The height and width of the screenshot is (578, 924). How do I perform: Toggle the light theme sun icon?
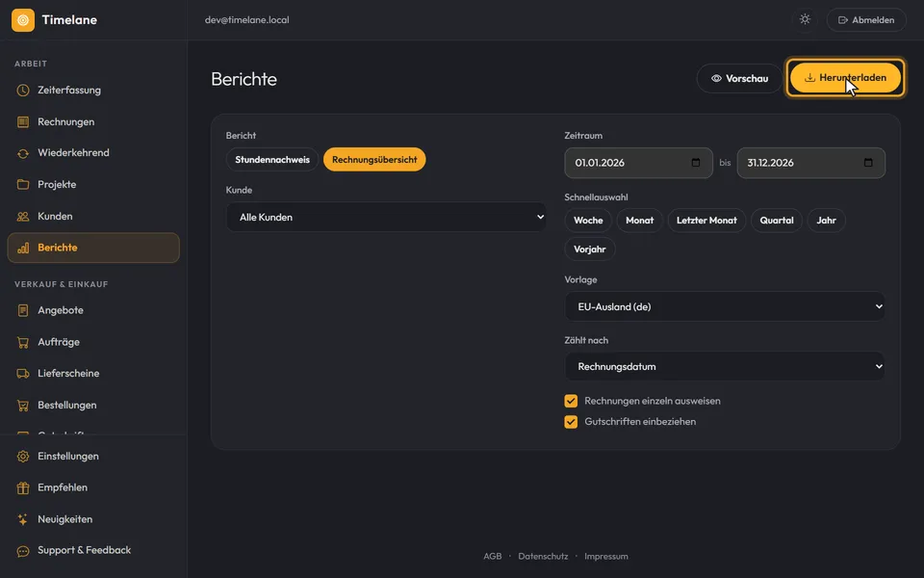click(x=805, y=19)
